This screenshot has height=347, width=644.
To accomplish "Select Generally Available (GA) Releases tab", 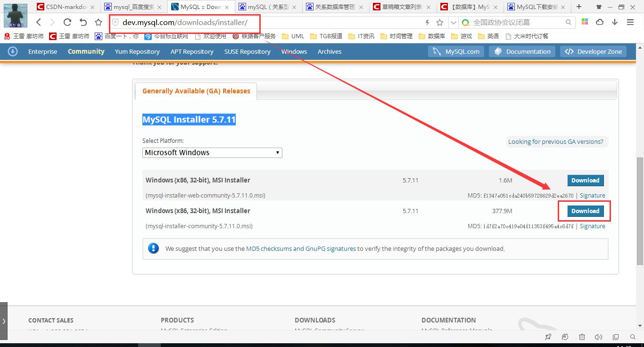I will 196,91.
